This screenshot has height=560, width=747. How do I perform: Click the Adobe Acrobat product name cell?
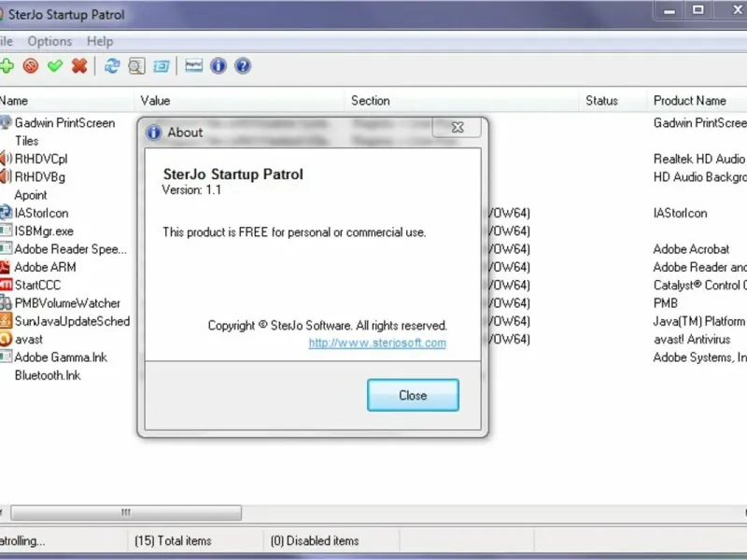(691, 249)
